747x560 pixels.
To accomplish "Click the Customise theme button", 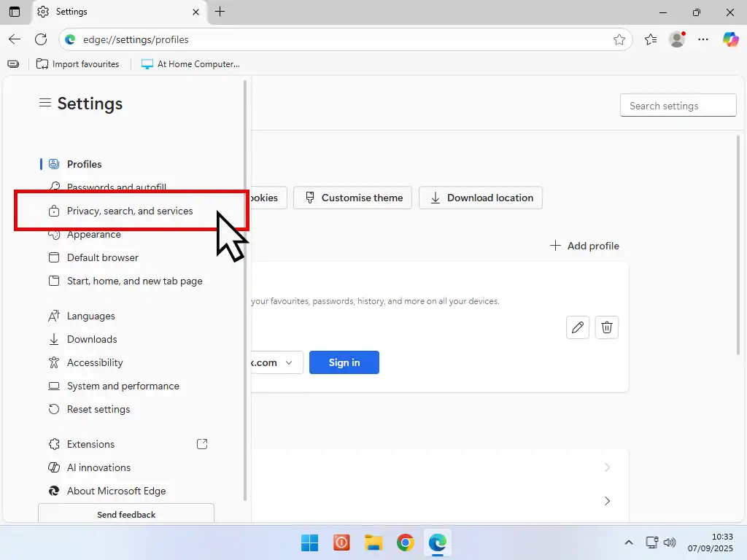I will click(x=353, y=198).
